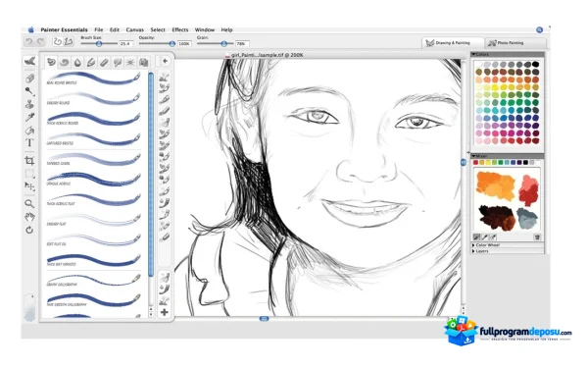The image size is (588, 368).
Task: Clear the Mixer pad with trash icon
Action: (537, 237)
